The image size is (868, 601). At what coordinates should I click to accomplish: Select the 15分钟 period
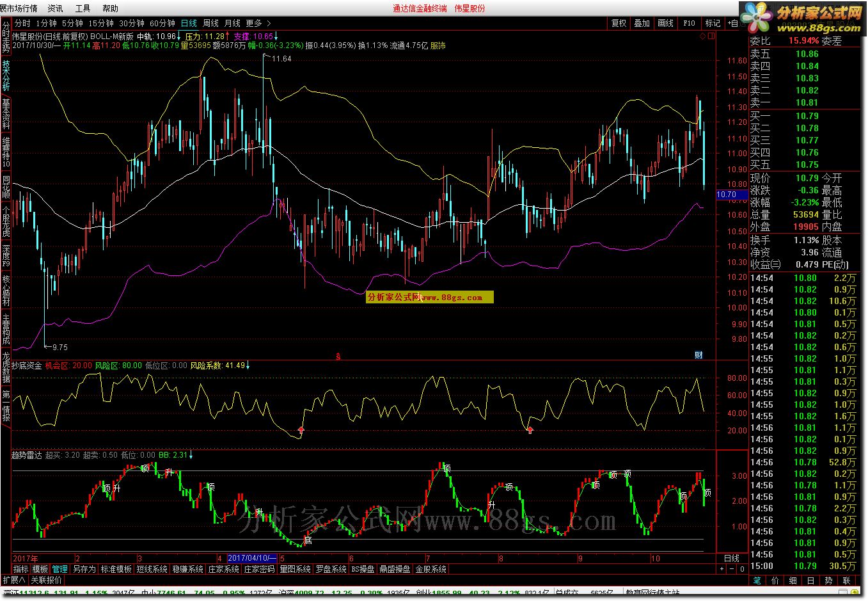pos(100,23)
